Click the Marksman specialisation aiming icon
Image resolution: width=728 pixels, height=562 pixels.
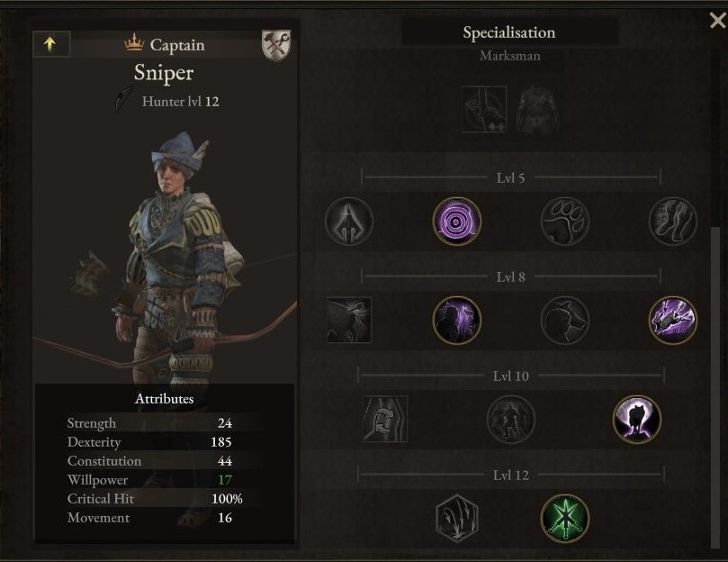click(484, 109)
